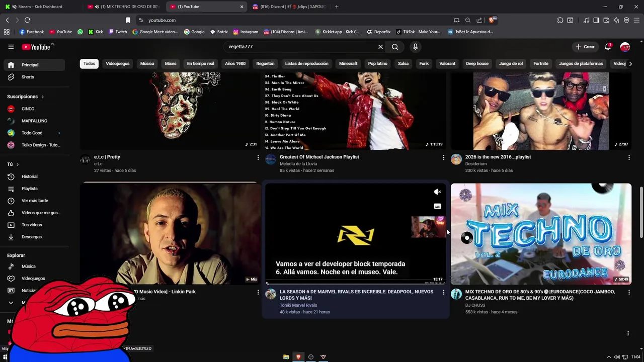The height and width of the screenshot is (362, 644).
Task: Expand the Tú section chevron
Action: point(17,164)
